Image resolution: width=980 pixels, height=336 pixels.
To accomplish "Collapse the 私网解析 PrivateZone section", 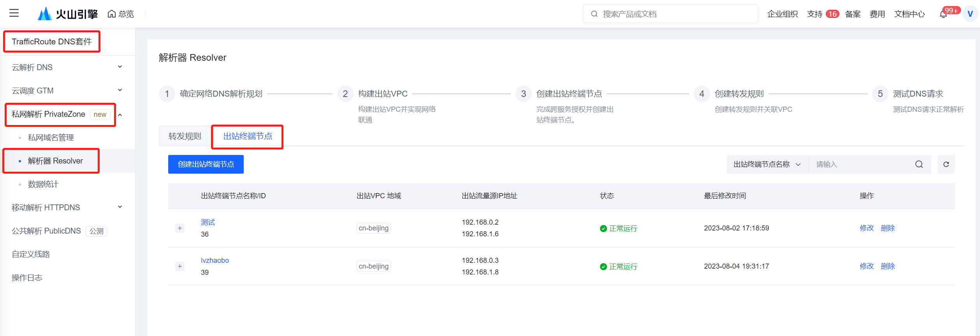I will click(120, 114).
